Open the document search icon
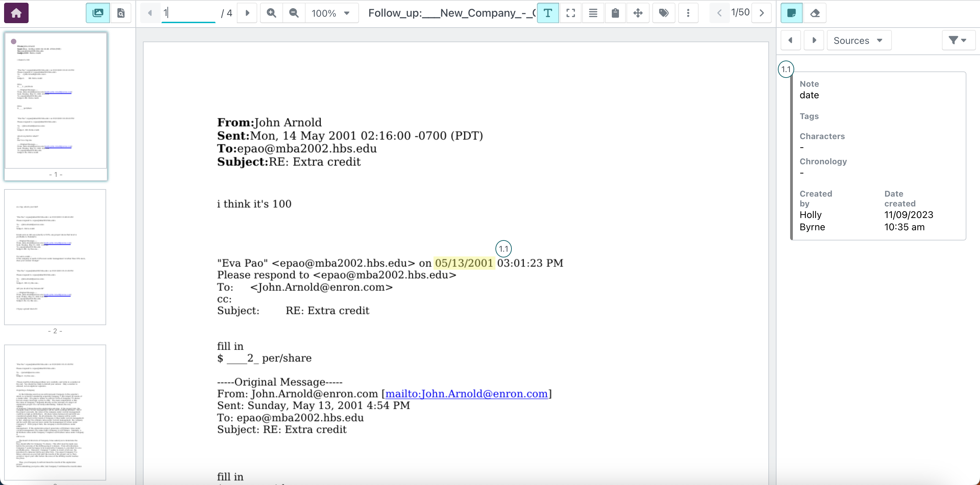Viewport: 980px width, 485px height. coord(120,13)
